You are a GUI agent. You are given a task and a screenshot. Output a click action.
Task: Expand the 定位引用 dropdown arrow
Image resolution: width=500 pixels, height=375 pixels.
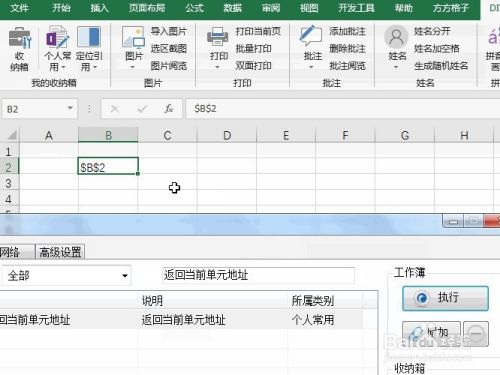pos(95,68)
